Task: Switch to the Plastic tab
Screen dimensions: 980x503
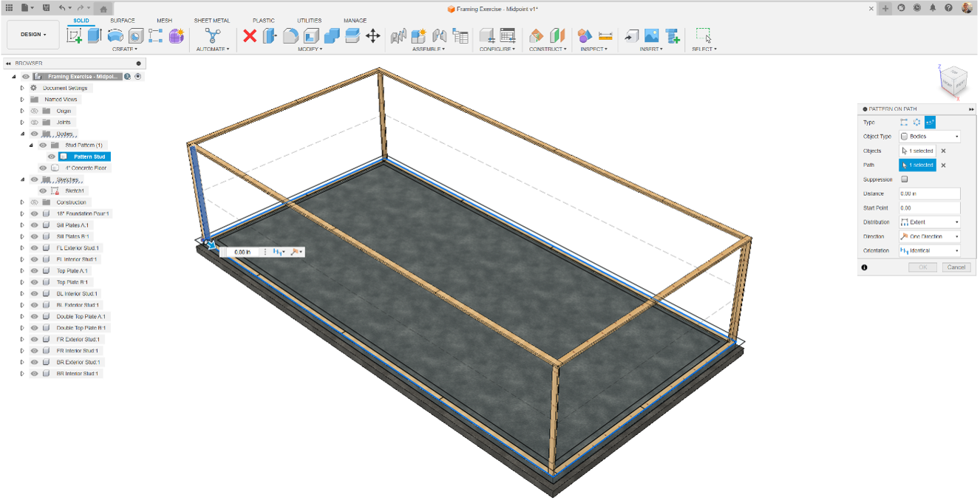Action: (263, 21)
